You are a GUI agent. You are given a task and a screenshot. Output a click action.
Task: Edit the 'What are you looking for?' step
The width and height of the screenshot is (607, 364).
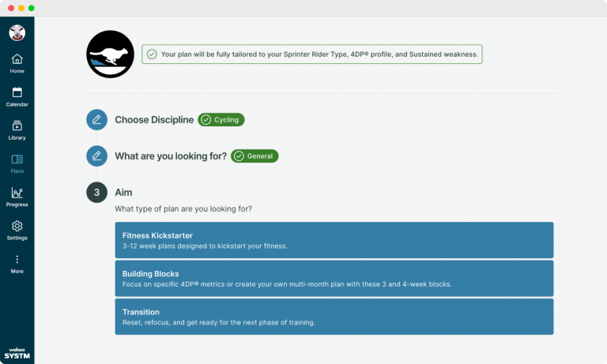click(x=96, y=156)
